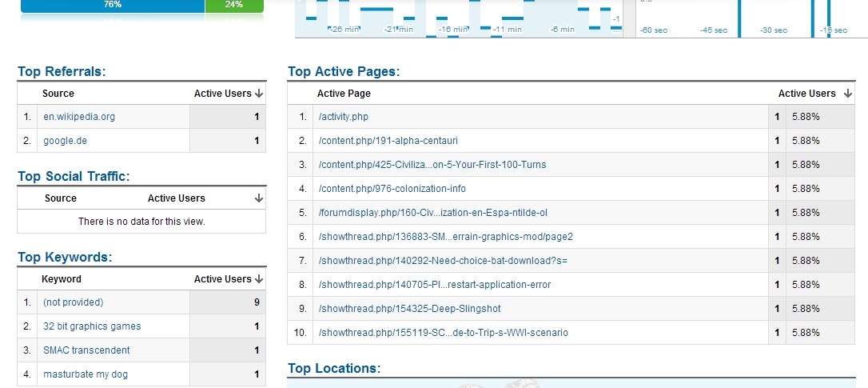Select the (not provided) keyword
Image resolution: width=868 pixels, height=388 pixels.
(73, 302)
